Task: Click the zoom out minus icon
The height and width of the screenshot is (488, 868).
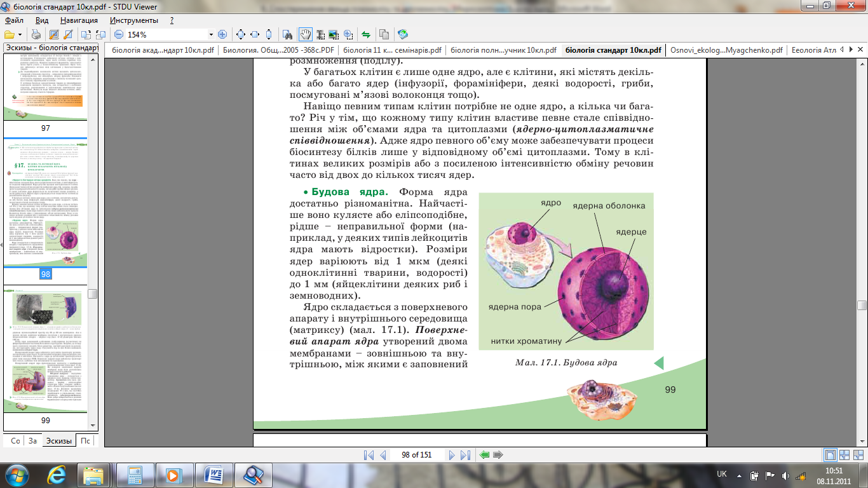Action: point(119,34)
